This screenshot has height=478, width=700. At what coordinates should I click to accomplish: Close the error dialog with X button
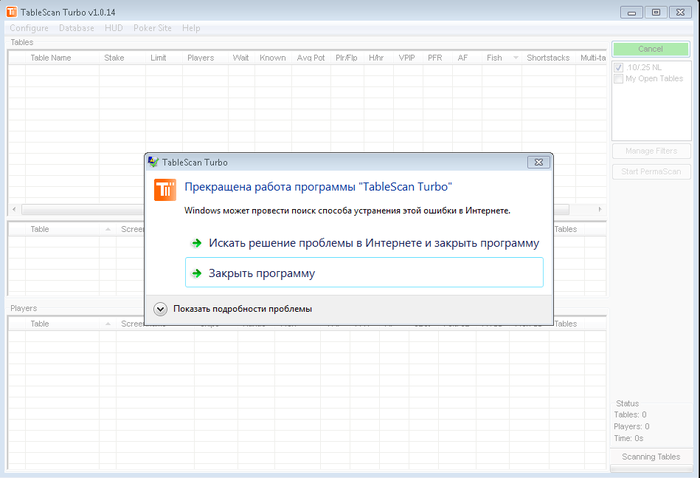point(539,162)
